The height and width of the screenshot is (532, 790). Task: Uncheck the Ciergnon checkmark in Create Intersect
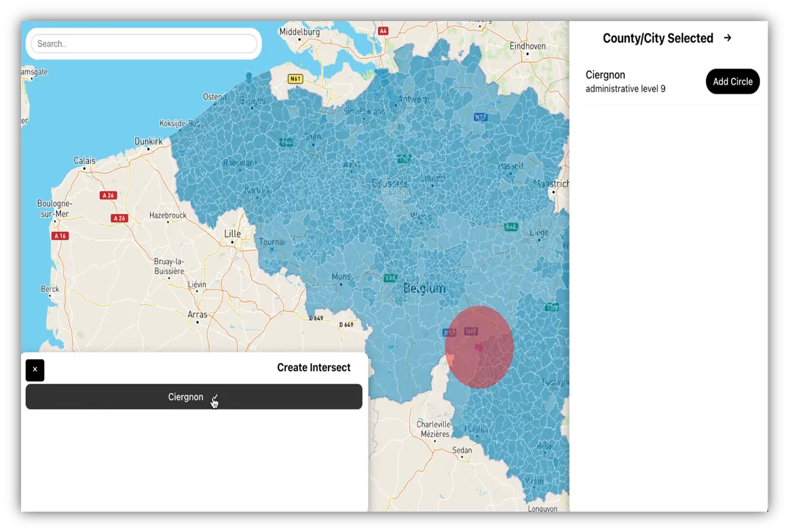click(214, 397)
